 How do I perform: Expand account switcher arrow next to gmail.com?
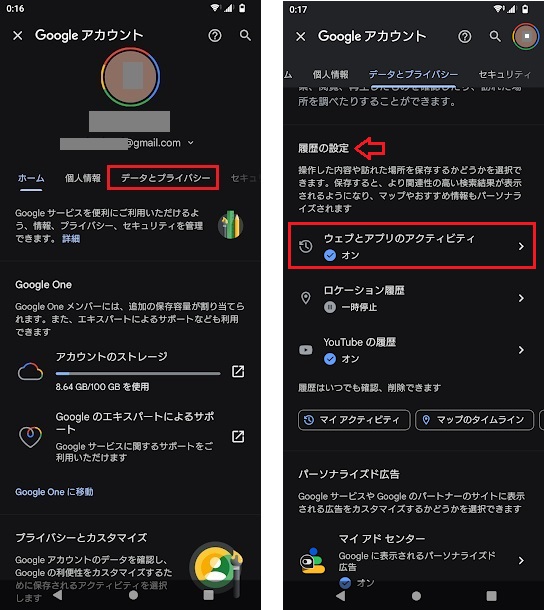[x=190, y=143]
